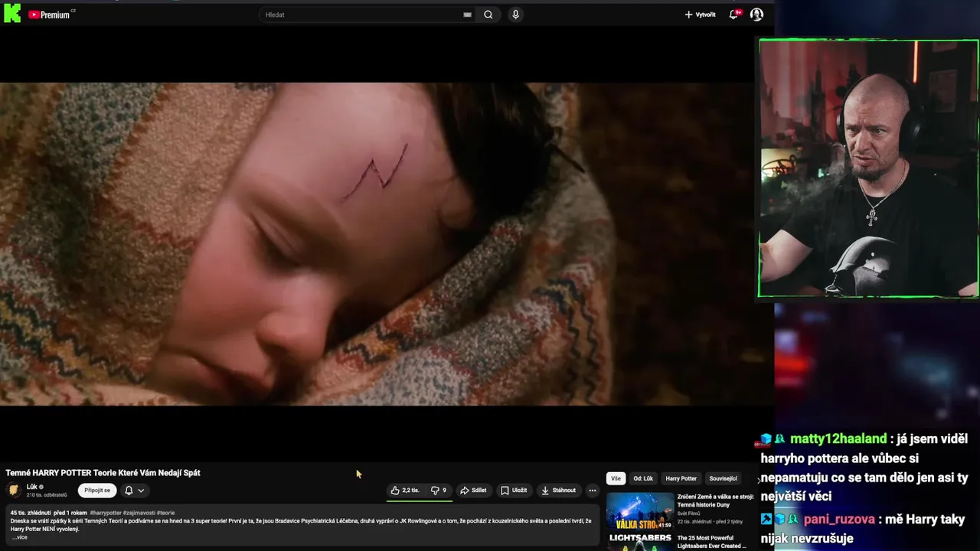Image resolution: width=980 pixels, height=551 pixels.
Task: Click the '210 tis. odběratelů' subscriber count
Action: (47, 495)
